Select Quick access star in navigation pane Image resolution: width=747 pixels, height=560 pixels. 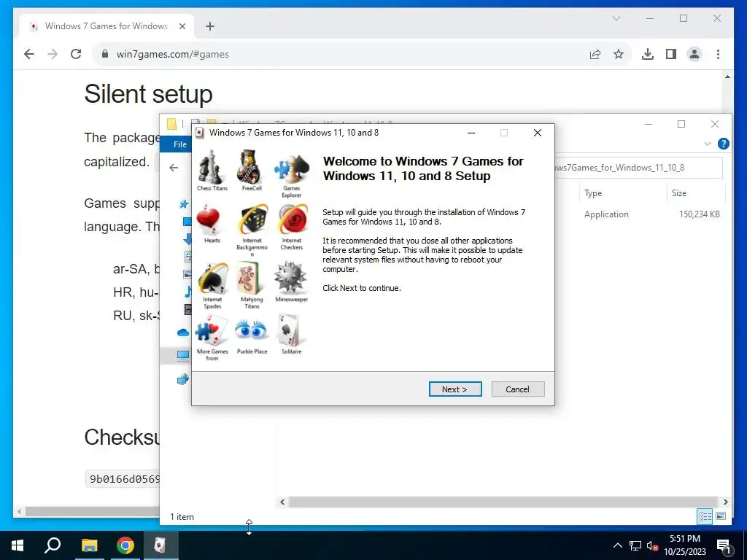[183, 204]
